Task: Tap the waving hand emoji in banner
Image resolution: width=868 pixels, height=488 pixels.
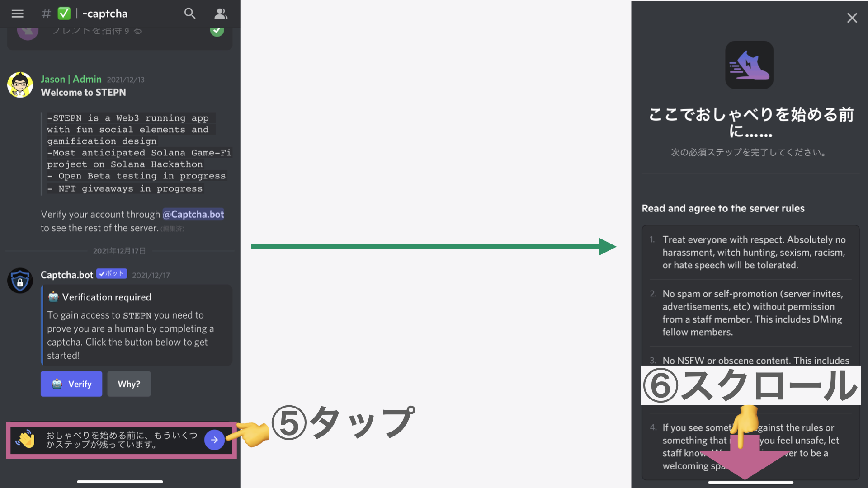Action: 26,439
